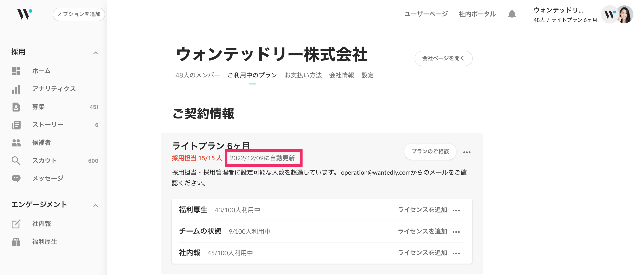Open more options in チームの状態 row

[x=456, y=232]
